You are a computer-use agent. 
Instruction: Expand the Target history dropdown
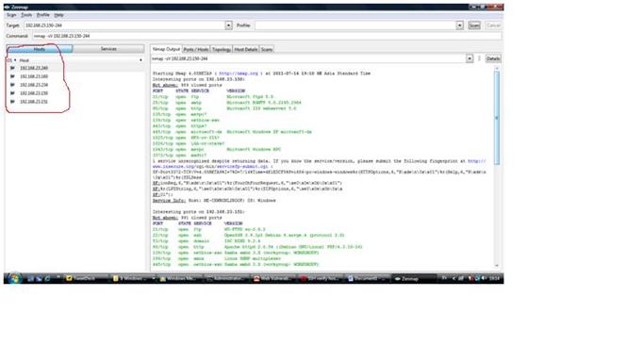coord(228,25)
